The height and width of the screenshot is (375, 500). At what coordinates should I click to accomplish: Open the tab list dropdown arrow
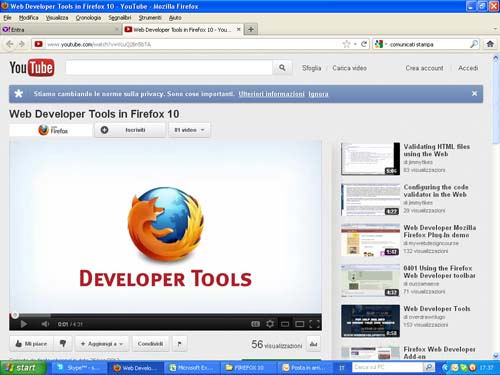click(x=495, y=29)
